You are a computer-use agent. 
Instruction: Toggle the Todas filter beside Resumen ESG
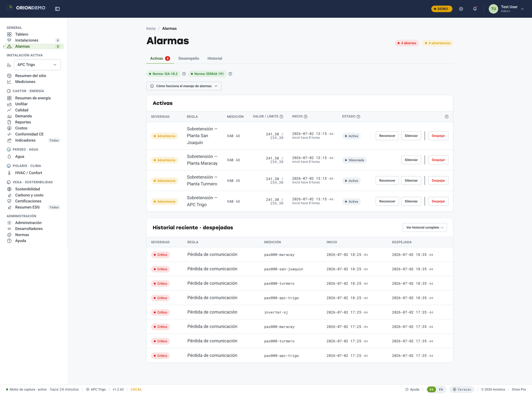click(x=54, y=207)
